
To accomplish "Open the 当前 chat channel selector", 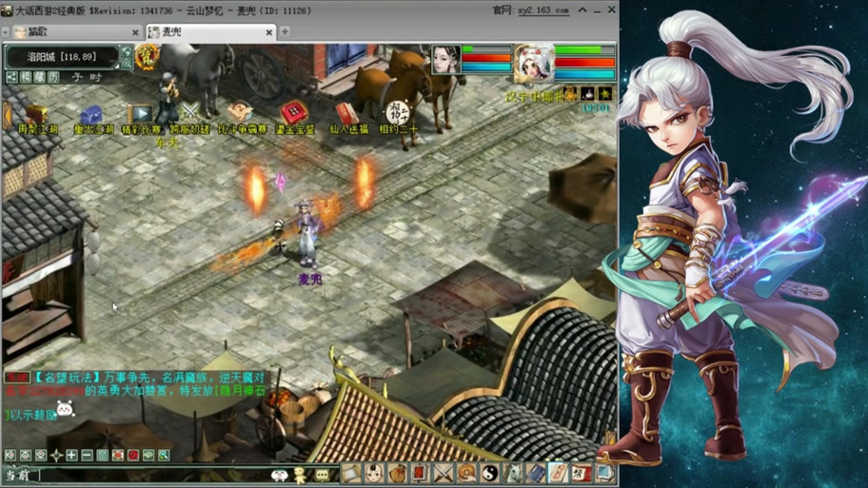I will 18,476.
